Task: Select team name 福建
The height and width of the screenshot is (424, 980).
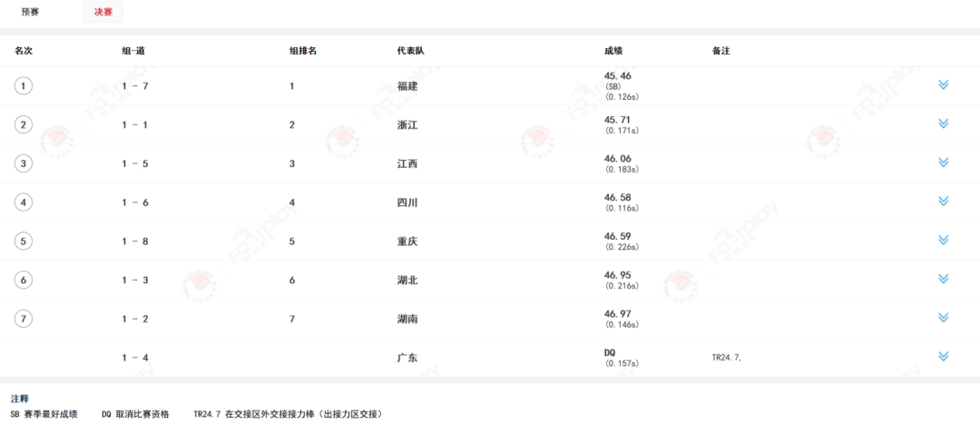Action: coord(407,86)
